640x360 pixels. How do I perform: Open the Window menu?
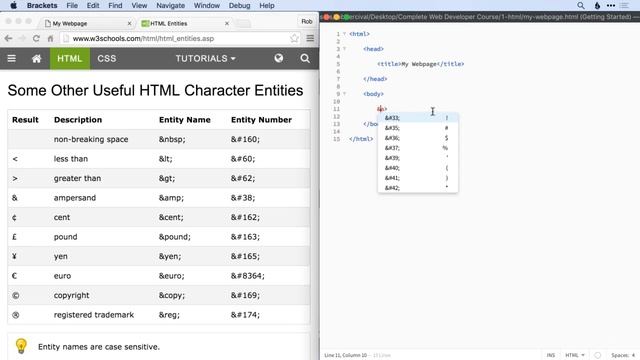tap(207, 5)
